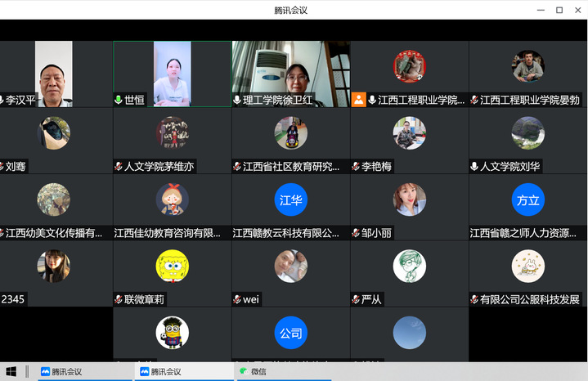588x381 pixels.
Task: Click the muted microphone icon beside 邹小丽
Action: [356, 233]
